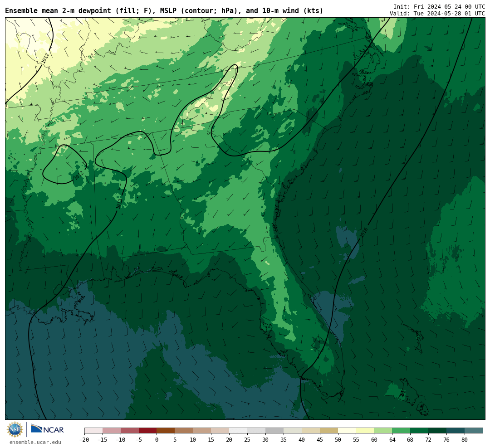Click the chart title text
Viewport: 490px width, 448px height.
pyautogui.click(x=164, y=10)
